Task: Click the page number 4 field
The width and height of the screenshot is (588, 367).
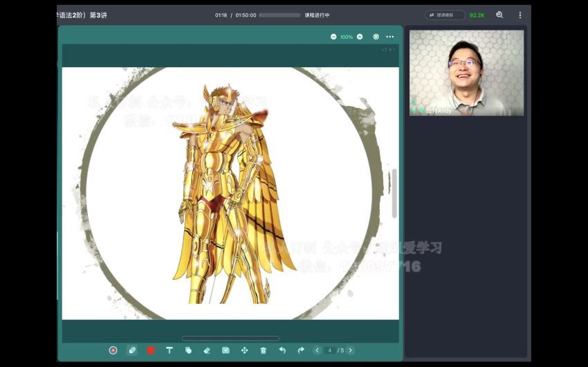Action: tap(329, 350)
